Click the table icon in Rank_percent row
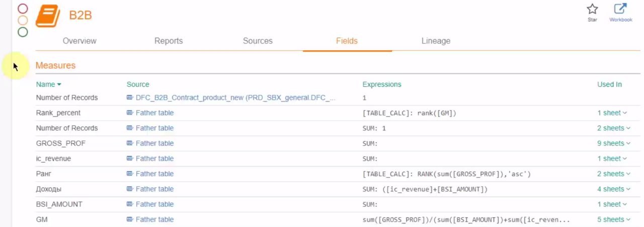 (130, 113)
